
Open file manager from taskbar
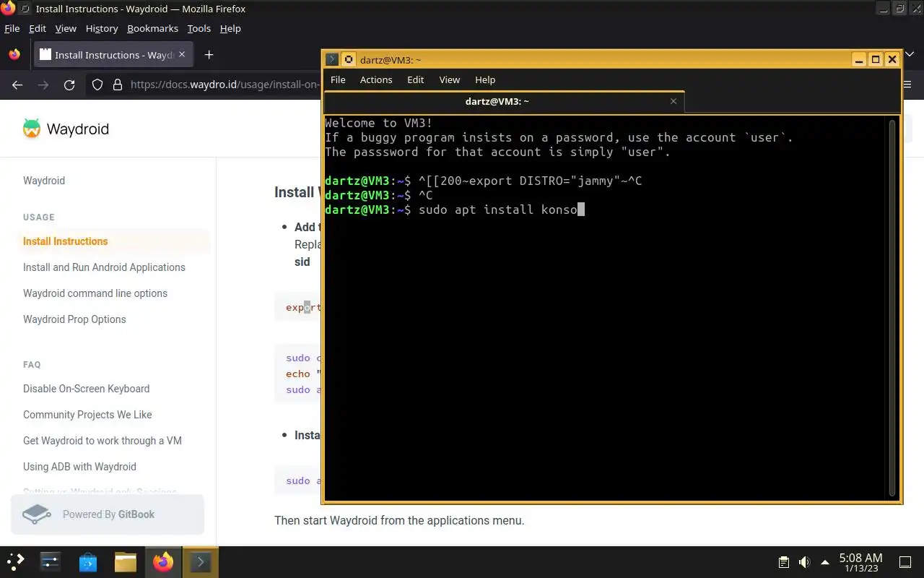click(126, 561)
